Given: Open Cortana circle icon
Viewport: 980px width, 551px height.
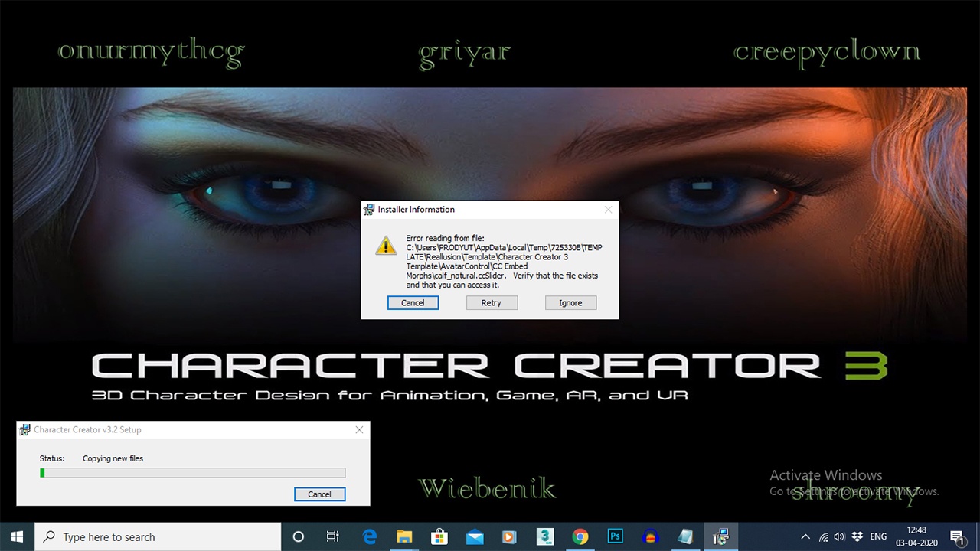Looking at the screenshot, I should (299, 536).
